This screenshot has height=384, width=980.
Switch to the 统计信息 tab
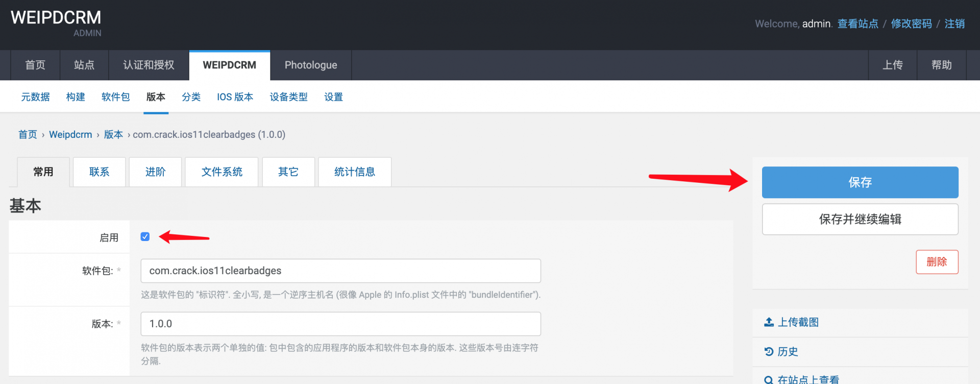[x=355, y=172]
